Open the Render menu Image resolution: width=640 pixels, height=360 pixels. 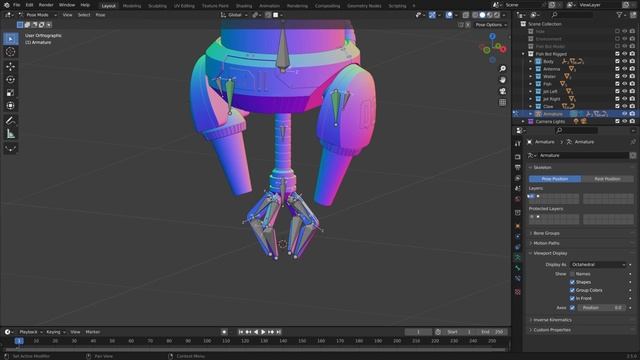tap(46, 5)
